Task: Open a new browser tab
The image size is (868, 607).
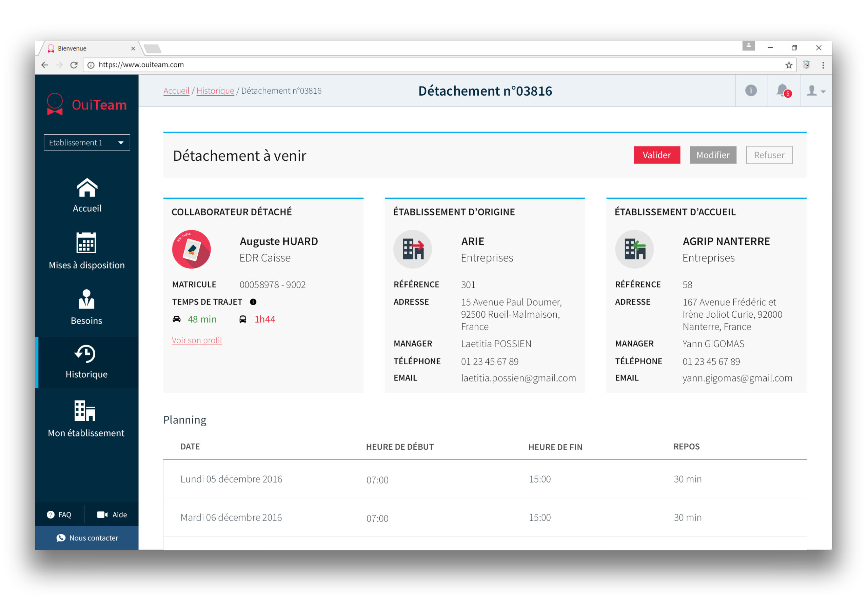Action: pos(152,49)
